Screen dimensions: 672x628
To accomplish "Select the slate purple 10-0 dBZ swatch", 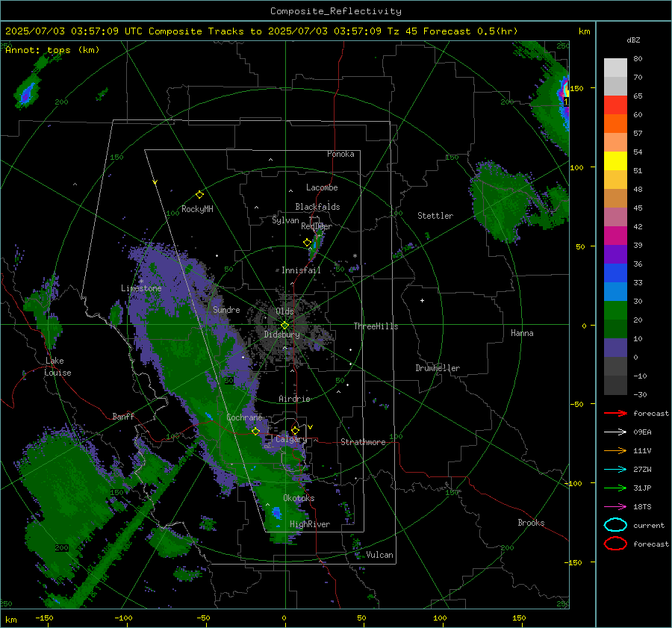I will 615,347.
